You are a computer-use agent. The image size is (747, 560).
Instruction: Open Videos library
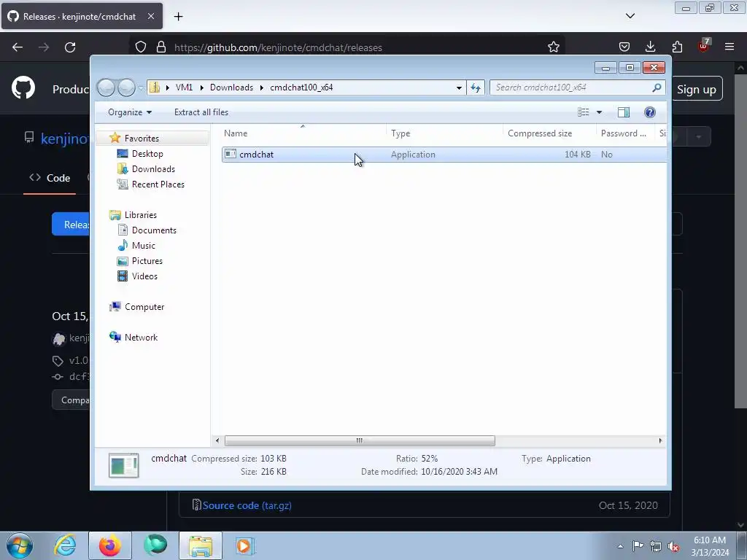144,276
